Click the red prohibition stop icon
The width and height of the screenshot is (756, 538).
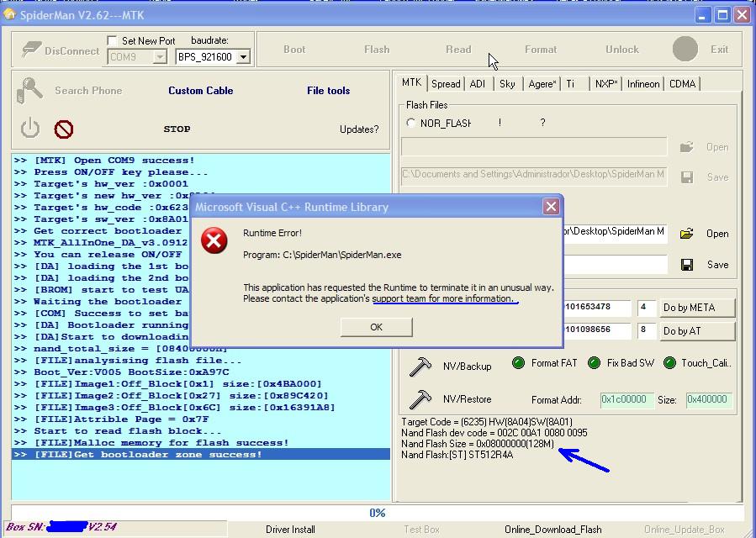point(64,129)
